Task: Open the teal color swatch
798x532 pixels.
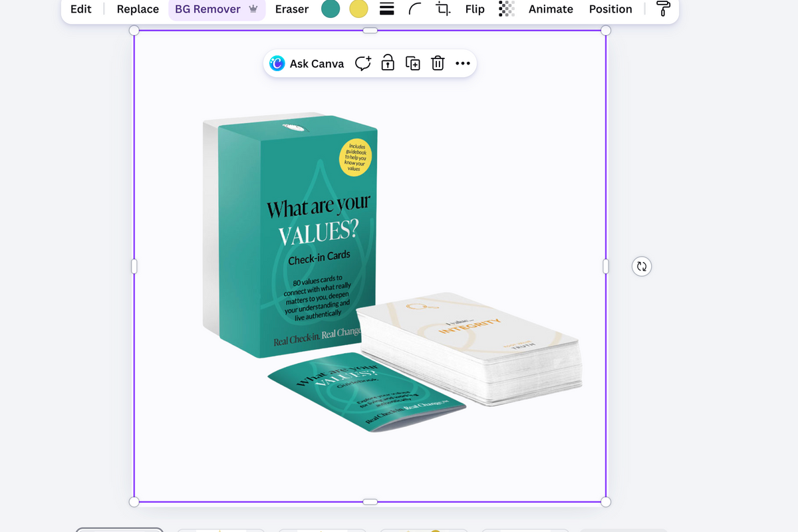Action: pyautogui.click(x=331, y=9)
